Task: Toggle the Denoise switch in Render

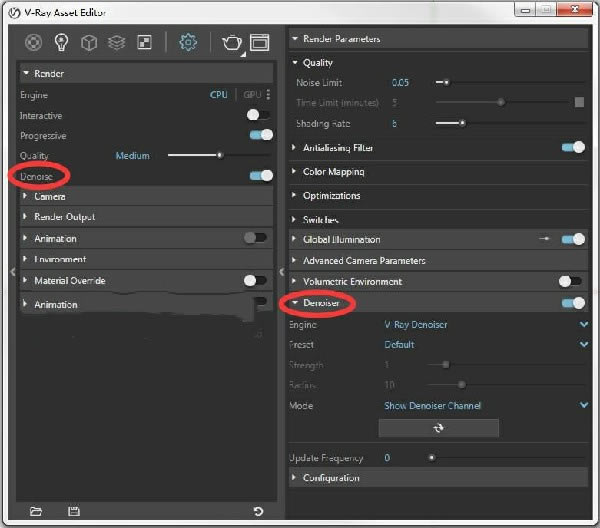Action: (x=261, y=176)
